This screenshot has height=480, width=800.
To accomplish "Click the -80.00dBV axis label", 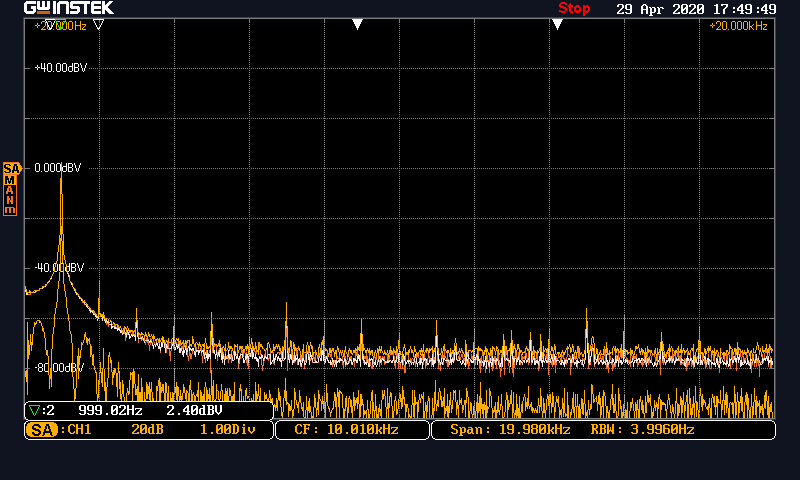I will [x=58, y=367].
